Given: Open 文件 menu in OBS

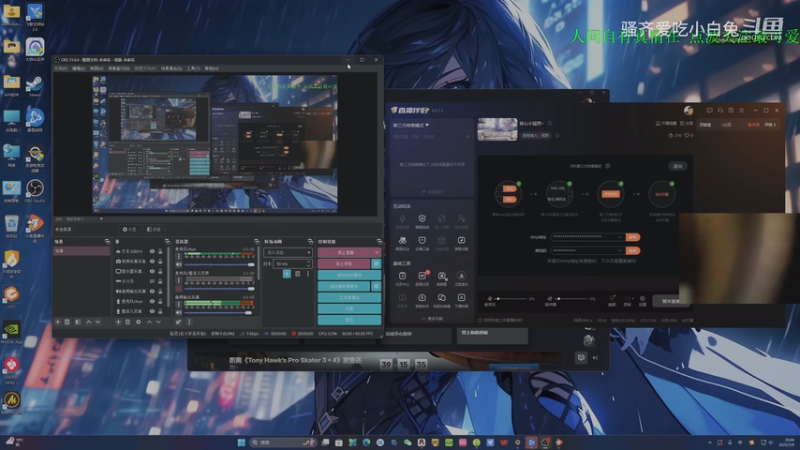Looking at the screenshot, I should click(61, 68).
